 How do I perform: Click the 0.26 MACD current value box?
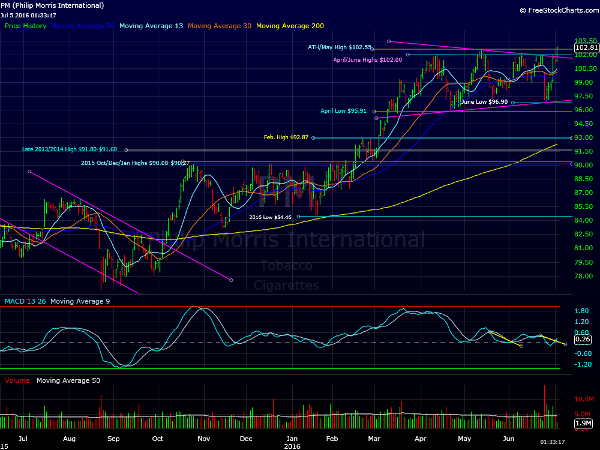tap(583, 339)
